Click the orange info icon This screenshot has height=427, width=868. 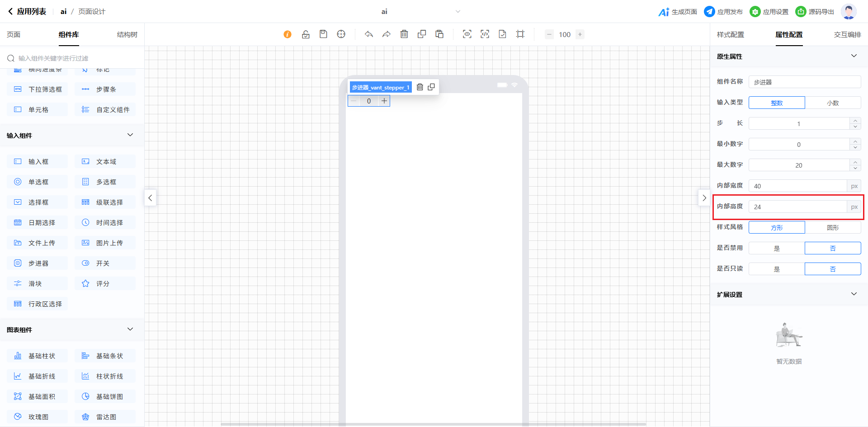[x=288, y=34]
